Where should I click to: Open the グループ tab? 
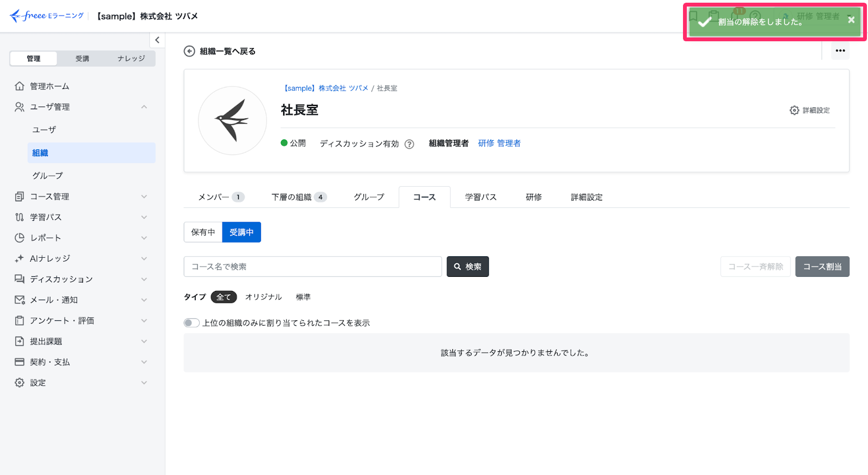[x=369, y=197]
